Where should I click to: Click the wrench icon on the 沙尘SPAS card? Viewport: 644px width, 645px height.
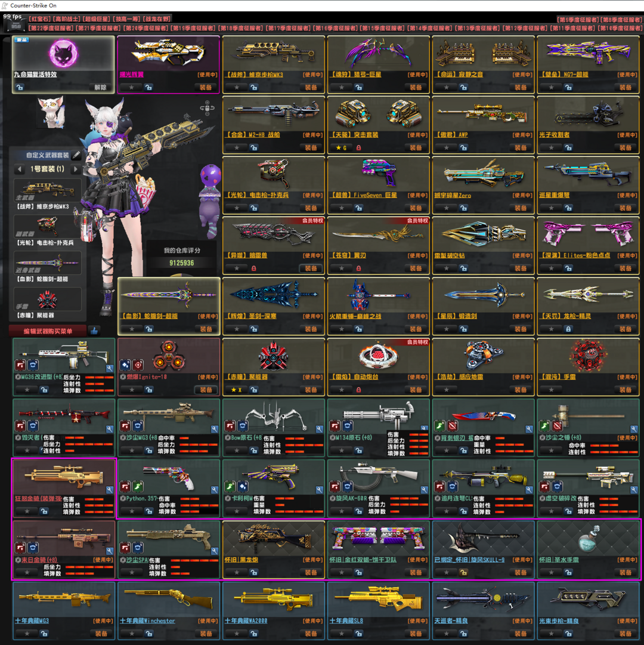215,551
